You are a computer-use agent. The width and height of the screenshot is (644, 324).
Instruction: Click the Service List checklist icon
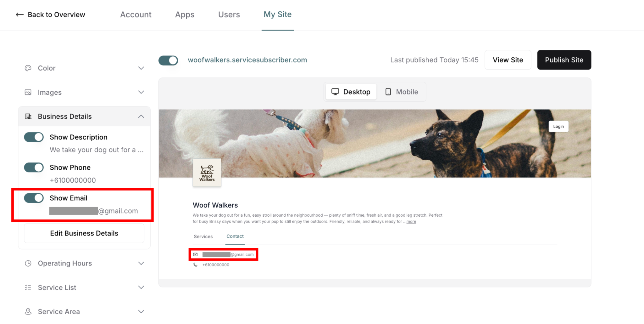pos(28,287)
